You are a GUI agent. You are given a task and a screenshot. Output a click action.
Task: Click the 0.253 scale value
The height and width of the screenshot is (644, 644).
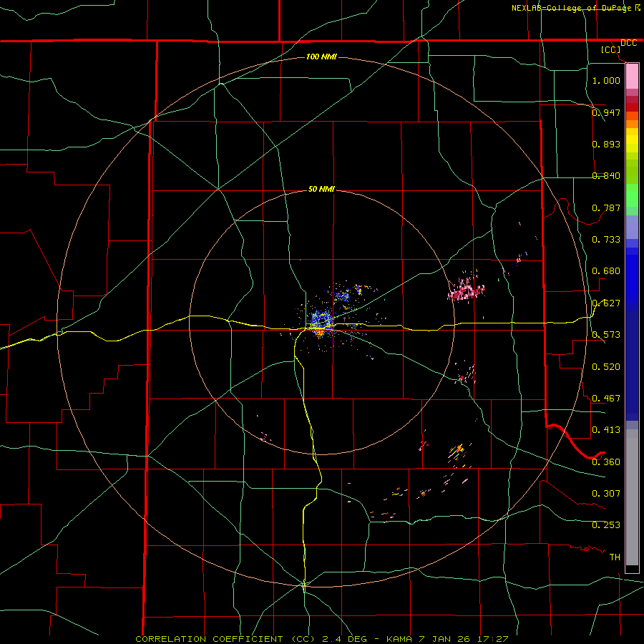606,525
